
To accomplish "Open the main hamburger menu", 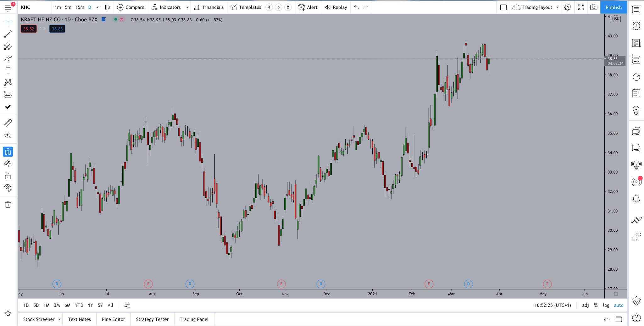I will pos(8,7).
